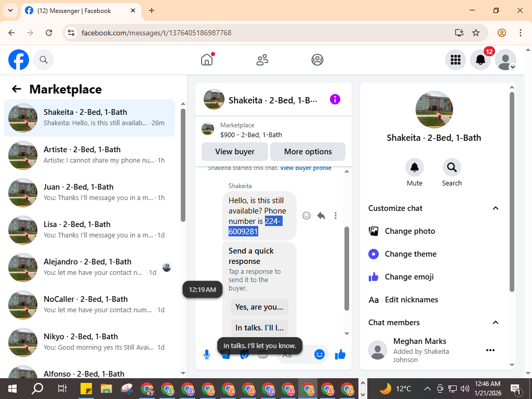The width and height of the screenshot is (532, 399).
Task: Close the Messenger Facebook tab
Action: (133, 10)
